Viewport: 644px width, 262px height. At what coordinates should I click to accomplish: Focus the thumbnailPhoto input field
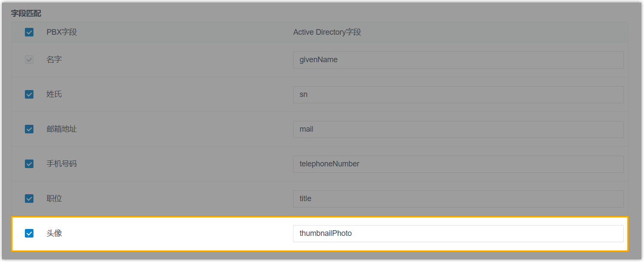point(458,234)
